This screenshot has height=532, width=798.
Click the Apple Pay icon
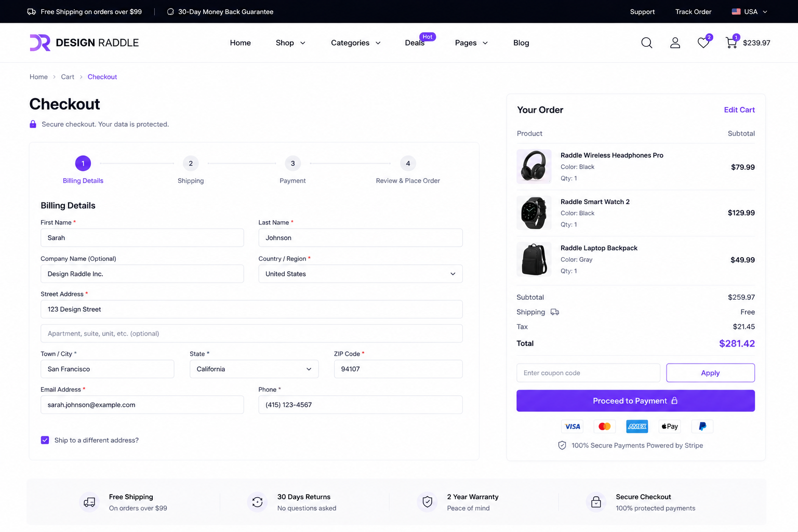click(x=670, y=427)
